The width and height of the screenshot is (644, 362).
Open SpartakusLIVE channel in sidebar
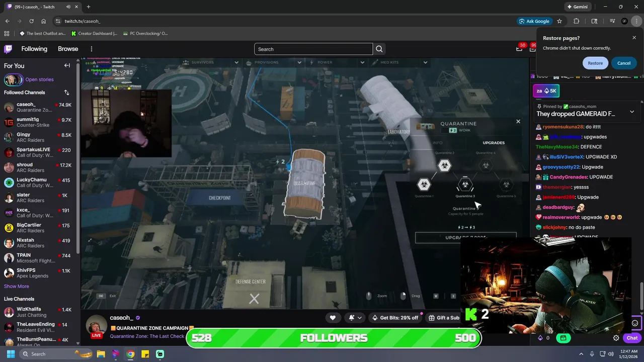click(x=38, y=153)
